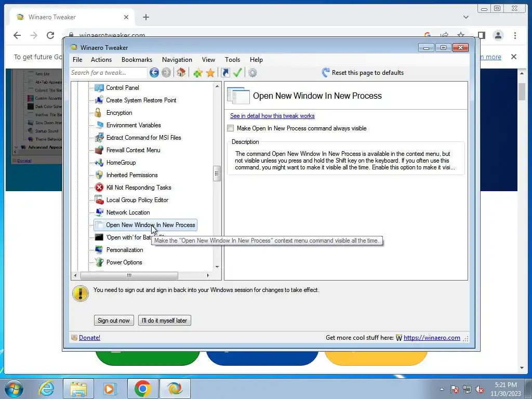Screen dimensions: 532x399
Task: Click the Back navigation arrow in Winaero toolbar
Action: 154,72
